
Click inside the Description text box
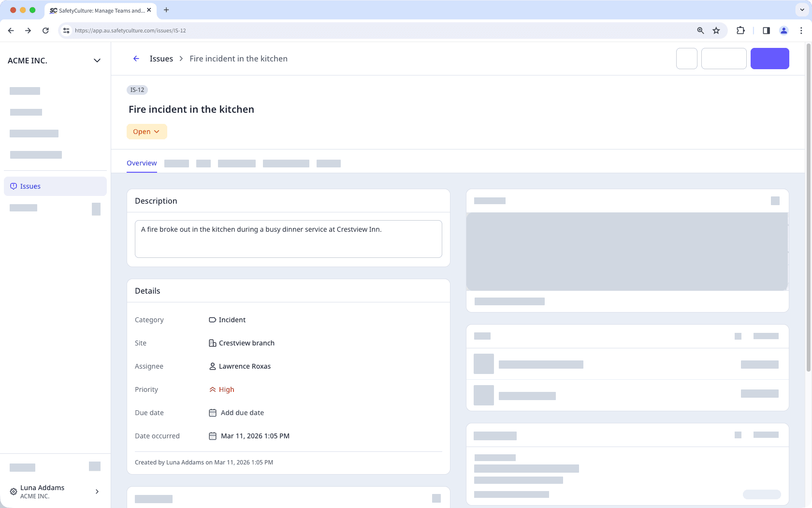288,239
